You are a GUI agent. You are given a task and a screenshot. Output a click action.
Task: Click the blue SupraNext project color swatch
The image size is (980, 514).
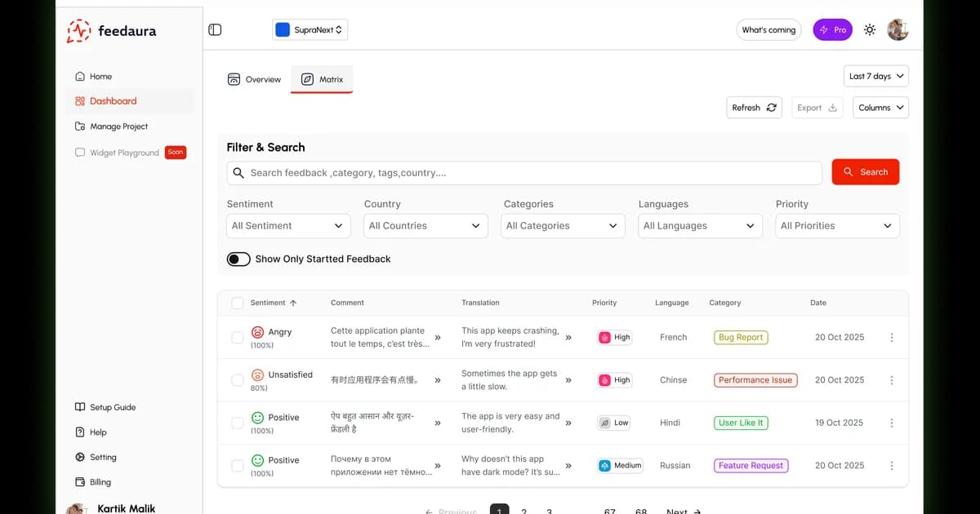pos(283,30)
